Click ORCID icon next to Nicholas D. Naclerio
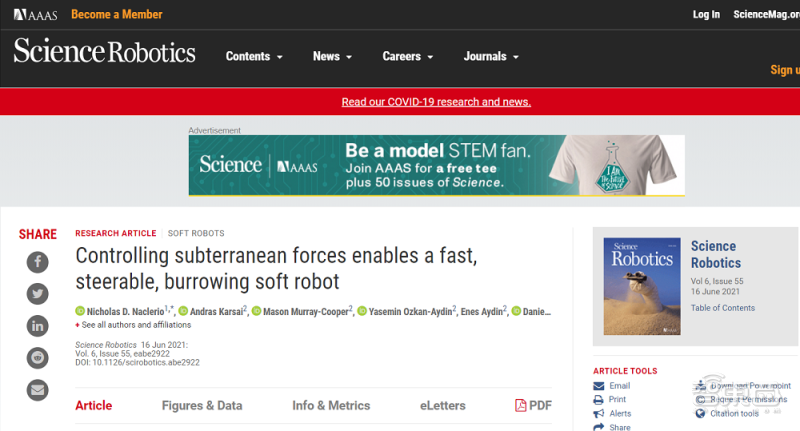The width and height of the screenshot is (800, 431). pos(80,311)
